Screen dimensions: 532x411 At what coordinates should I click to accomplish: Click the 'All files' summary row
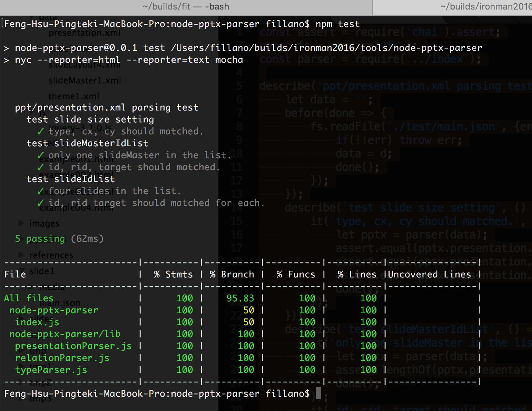[x=242, y=298]
